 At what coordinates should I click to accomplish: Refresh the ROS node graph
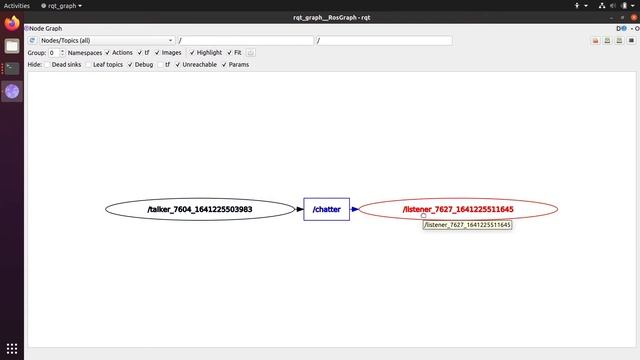click(32, 40)
